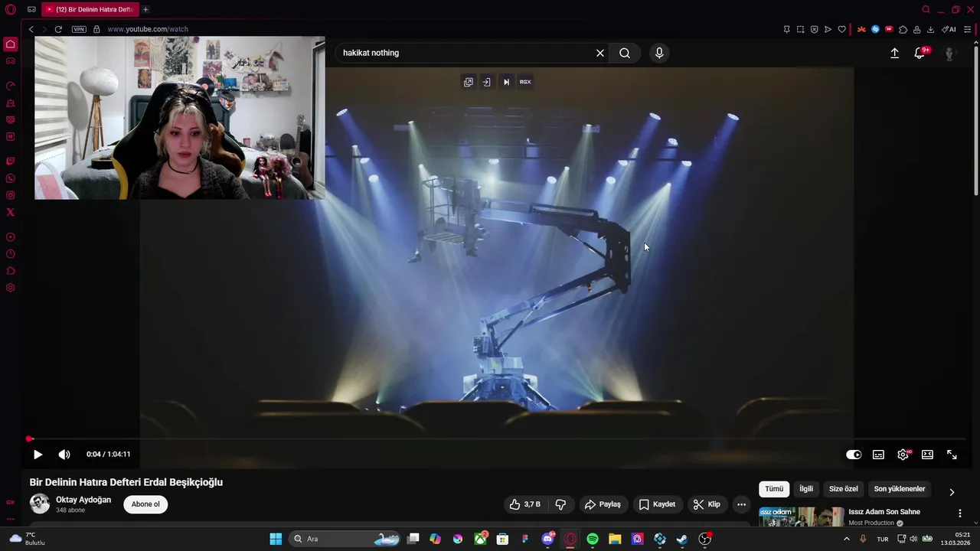
Task: Toggle the VPN badge in address bar
Action: click(79, 29)
